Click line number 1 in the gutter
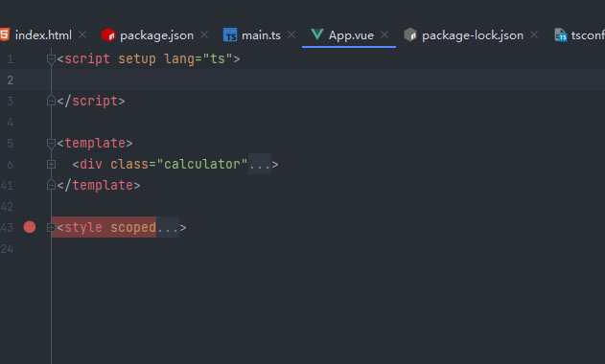Screen dimensions: 605x364 click(10, 59)
